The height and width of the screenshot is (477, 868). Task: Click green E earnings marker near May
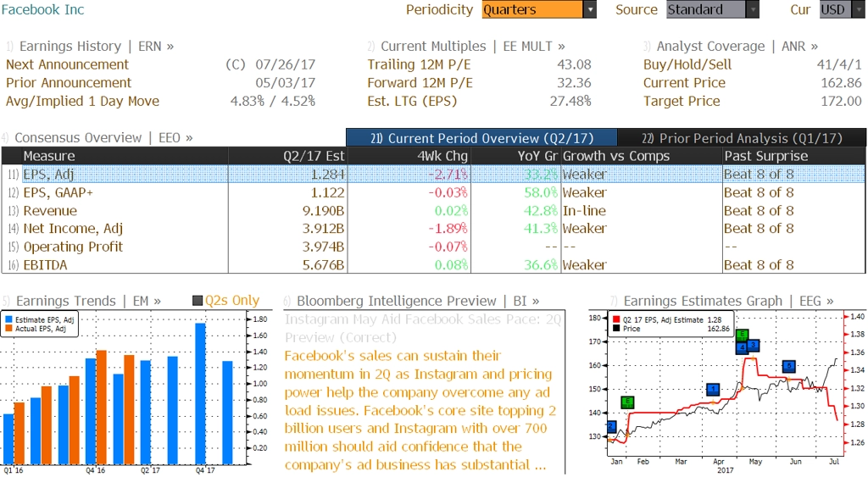pos(743,335)
